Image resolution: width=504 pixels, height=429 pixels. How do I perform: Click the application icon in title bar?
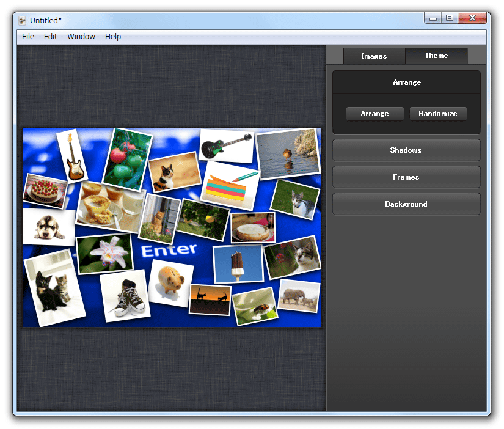point(22,21)
